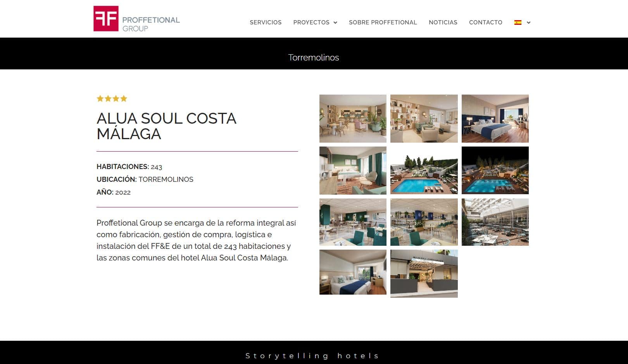Click the four-star rating icons
The width and height of the screenshot is (628, 364).
[x=112, y=98]
